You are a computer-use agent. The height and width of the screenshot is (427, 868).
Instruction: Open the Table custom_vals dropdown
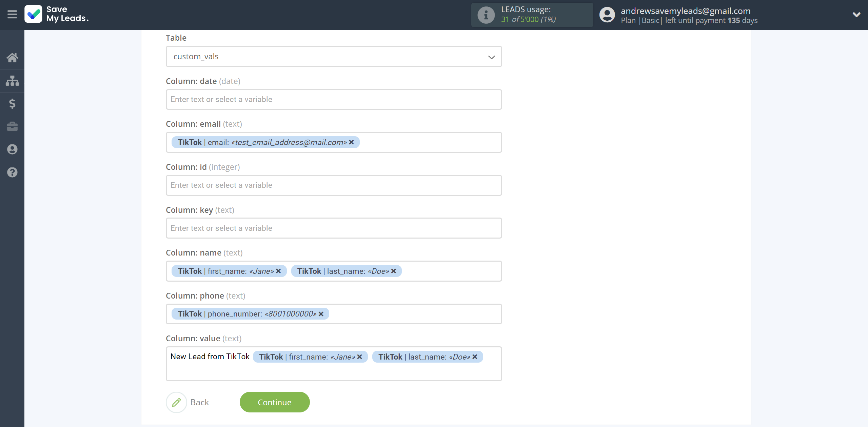point(334,57)
